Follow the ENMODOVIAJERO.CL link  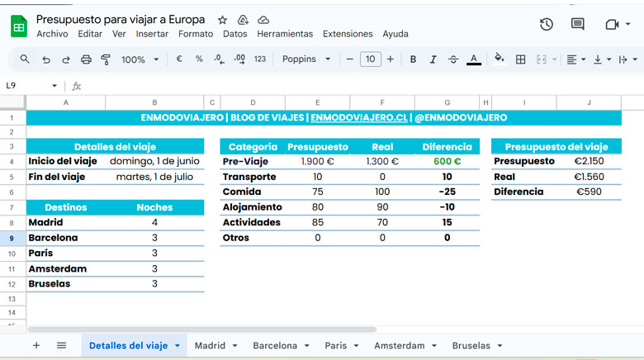359,117
